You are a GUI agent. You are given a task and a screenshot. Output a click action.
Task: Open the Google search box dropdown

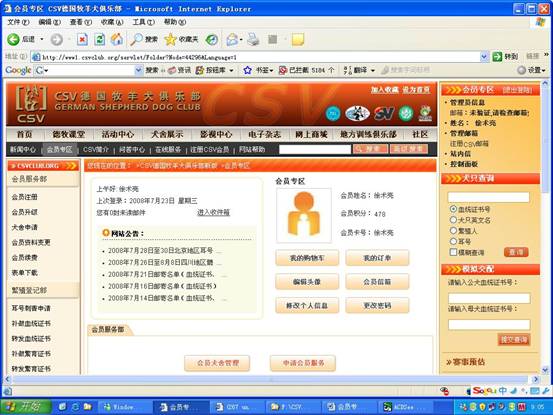pyautogui.click(x=139, y=71)
